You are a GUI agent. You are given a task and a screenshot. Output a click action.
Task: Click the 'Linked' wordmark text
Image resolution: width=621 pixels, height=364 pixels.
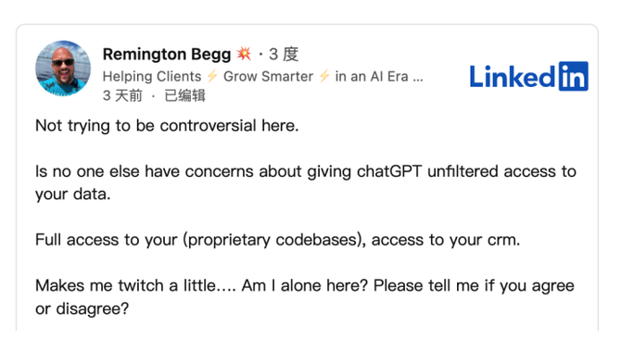pos(513,77)
